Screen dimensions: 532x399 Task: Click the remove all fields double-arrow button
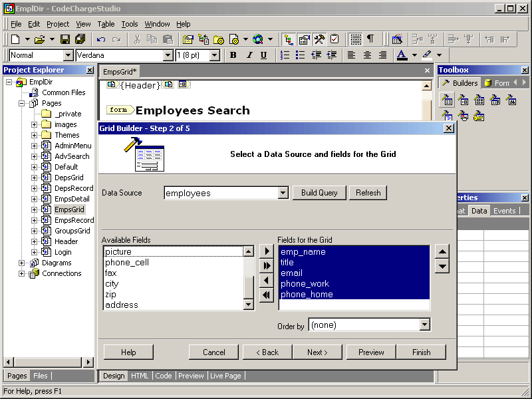tap(267, 295)
